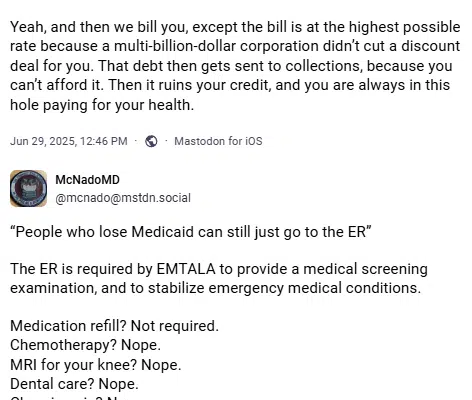472x400 pixels.
Task: Open McNadoMD's profile avatar
Action: pyautogui.click(x=28, y=189)
